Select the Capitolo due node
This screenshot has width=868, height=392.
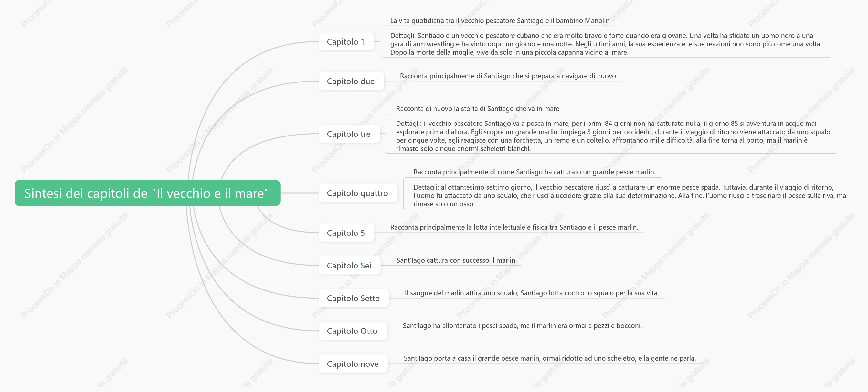(351, 81)
